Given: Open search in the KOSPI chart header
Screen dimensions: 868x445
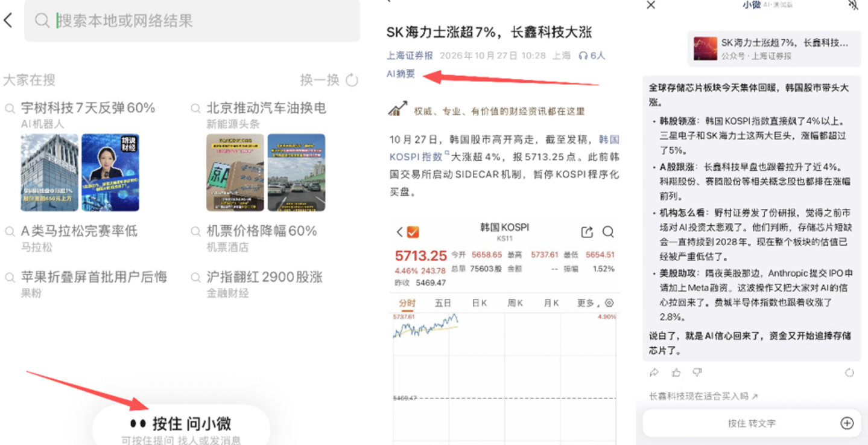Looking at the screenshot, I should click(608, 232).
